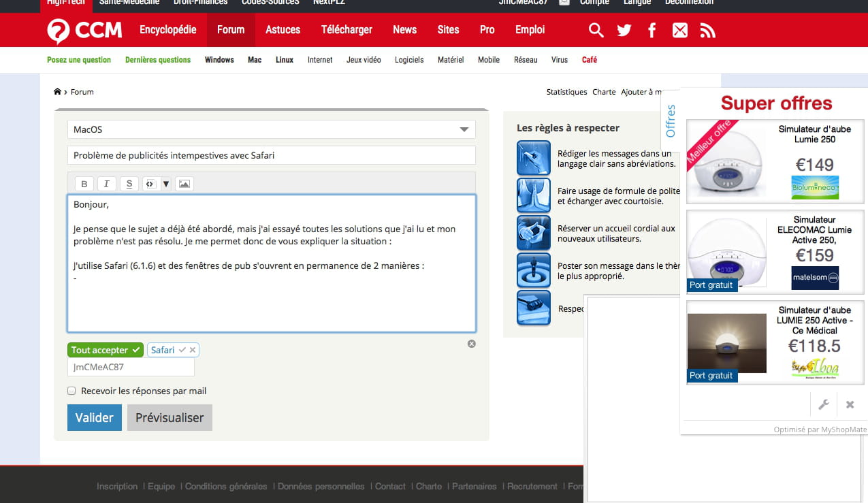This screenshot has width=868, height=503.
Task: Click the Forum breadcrumb link
Action: pyautogui.click(x=82, y=92)
